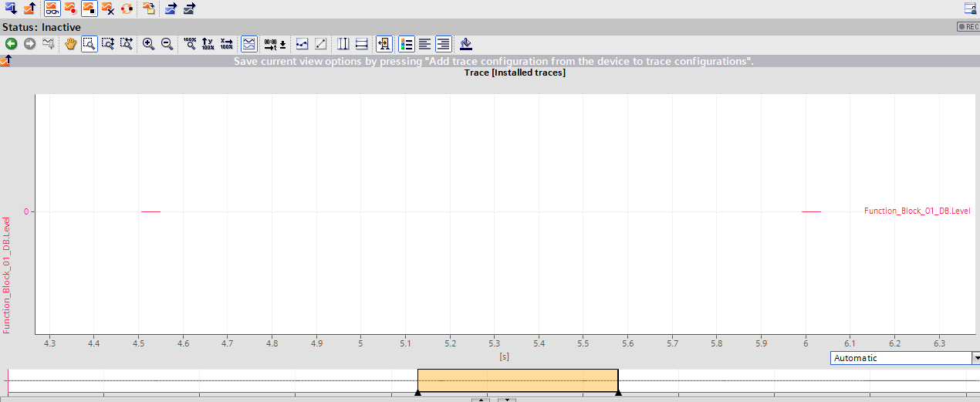Delete installed trace with the X icon
Screen dimensions: 980x402
coord(108,8)
